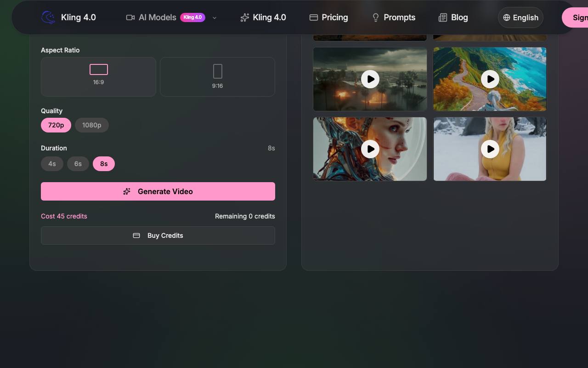Click the "Quality" label
588x368 pixels.
click(51, 111)
